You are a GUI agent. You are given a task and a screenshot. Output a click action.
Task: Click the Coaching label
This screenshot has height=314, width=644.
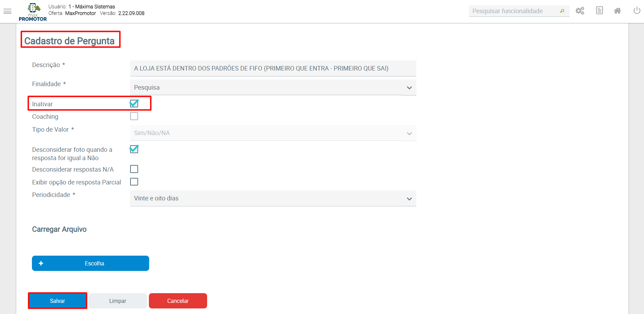(x=45, y=117)
